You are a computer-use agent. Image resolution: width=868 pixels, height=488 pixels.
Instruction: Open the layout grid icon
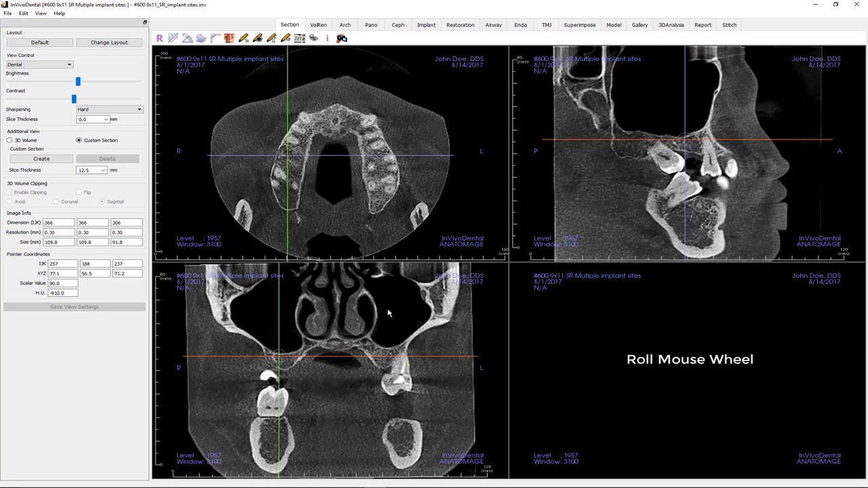(x=300, y=39)
